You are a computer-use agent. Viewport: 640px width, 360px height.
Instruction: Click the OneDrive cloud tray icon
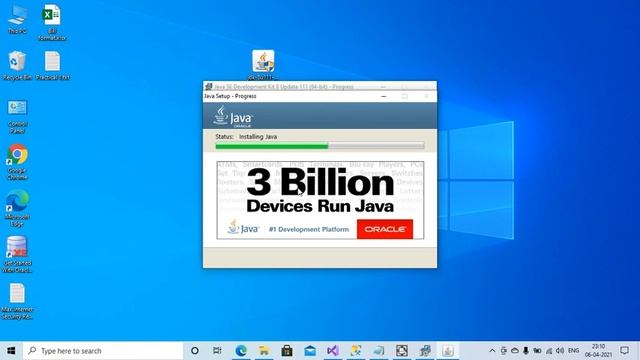pos(515,351)
